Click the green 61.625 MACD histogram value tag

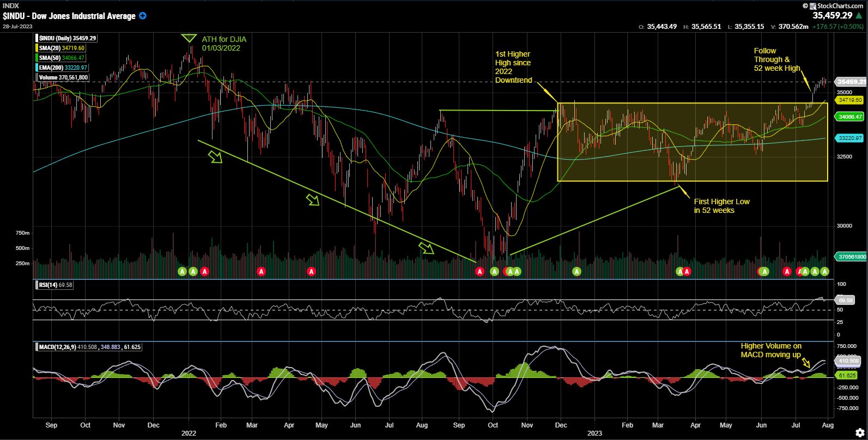848,375
